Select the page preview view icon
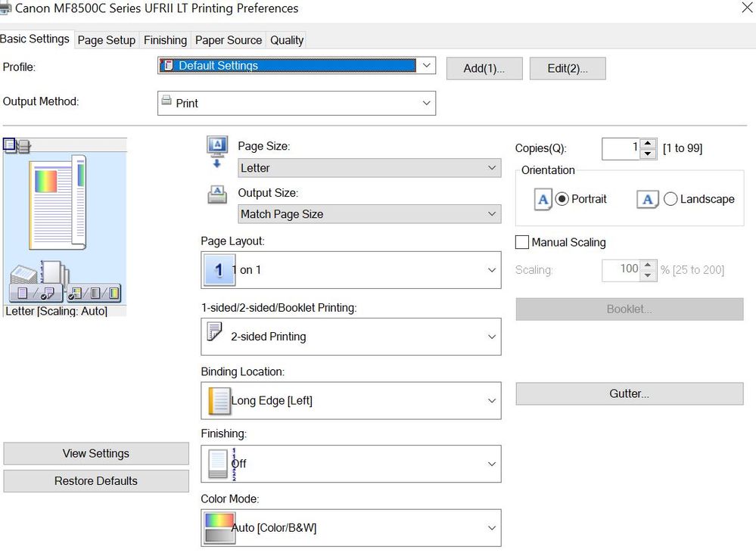Screen dimensions: 756x553 (9, 145)
